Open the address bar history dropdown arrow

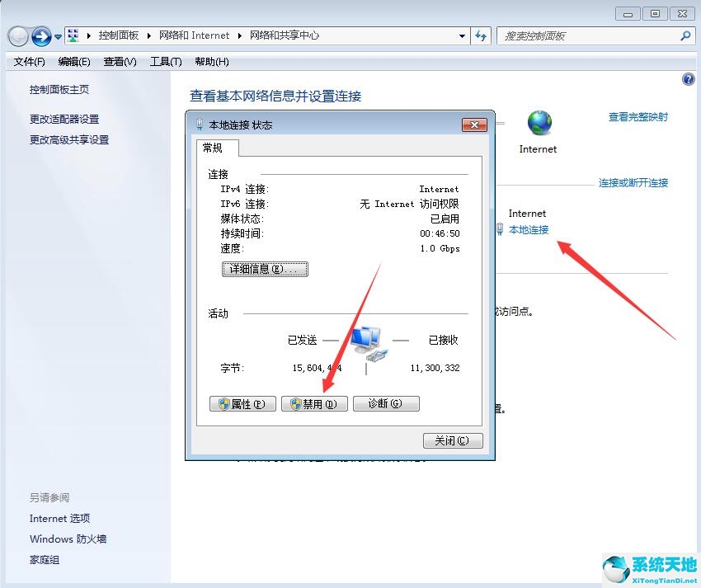tap(463, 35)
